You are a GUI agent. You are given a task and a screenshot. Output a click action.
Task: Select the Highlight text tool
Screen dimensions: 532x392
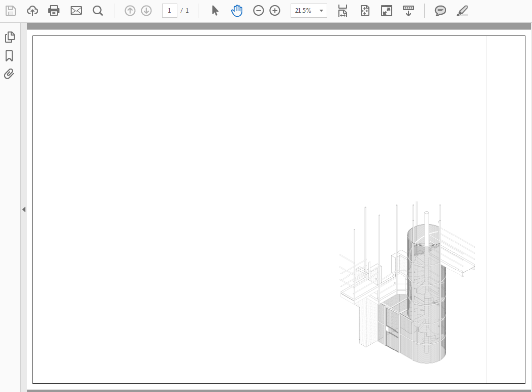tap(462, 11)
